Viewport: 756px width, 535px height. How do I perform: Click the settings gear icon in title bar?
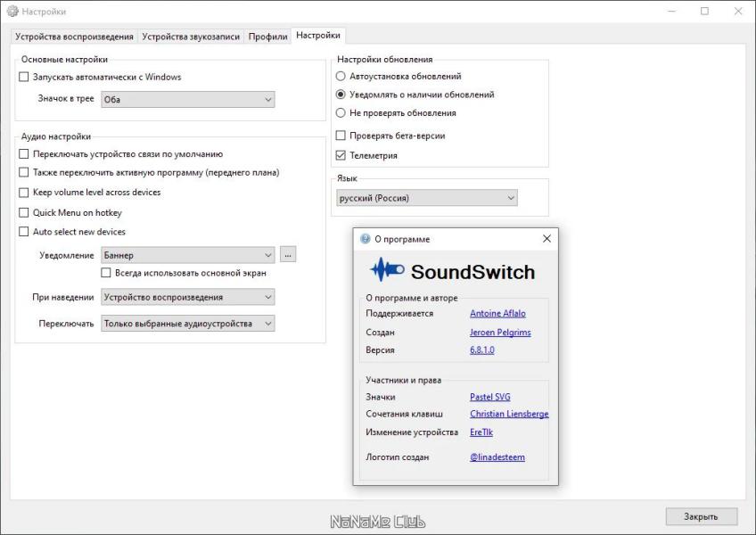(12, 11)
